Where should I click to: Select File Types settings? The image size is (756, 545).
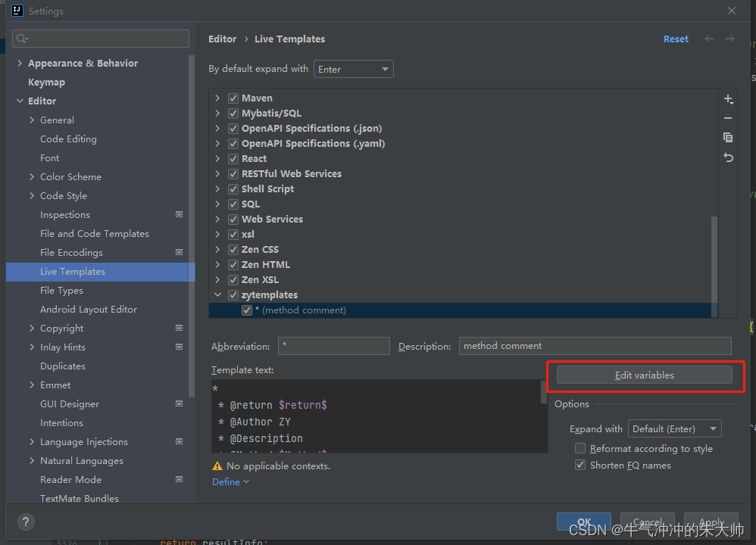[61, 291]
